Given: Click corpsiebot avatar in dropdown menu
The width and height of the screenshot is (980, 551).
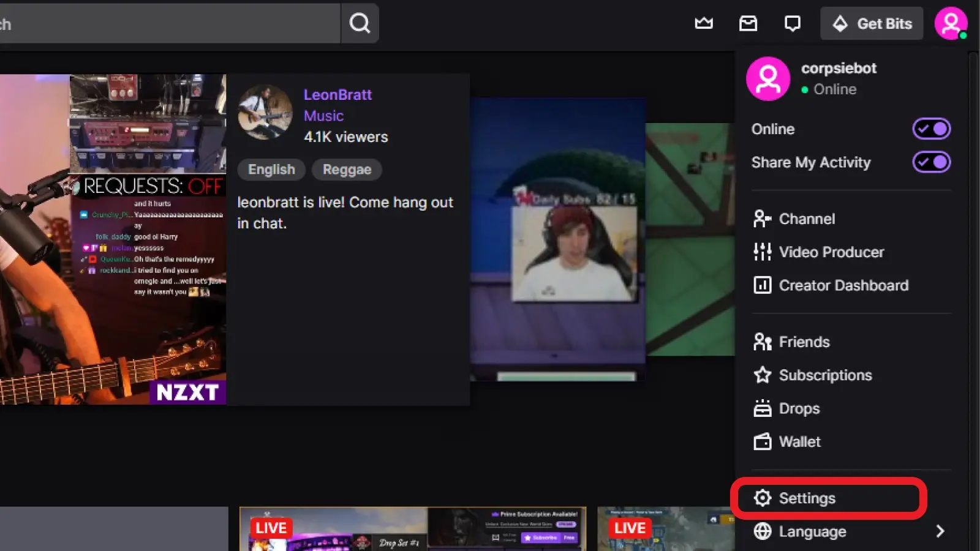Looking at the screenshot, I should click(768, 78).
